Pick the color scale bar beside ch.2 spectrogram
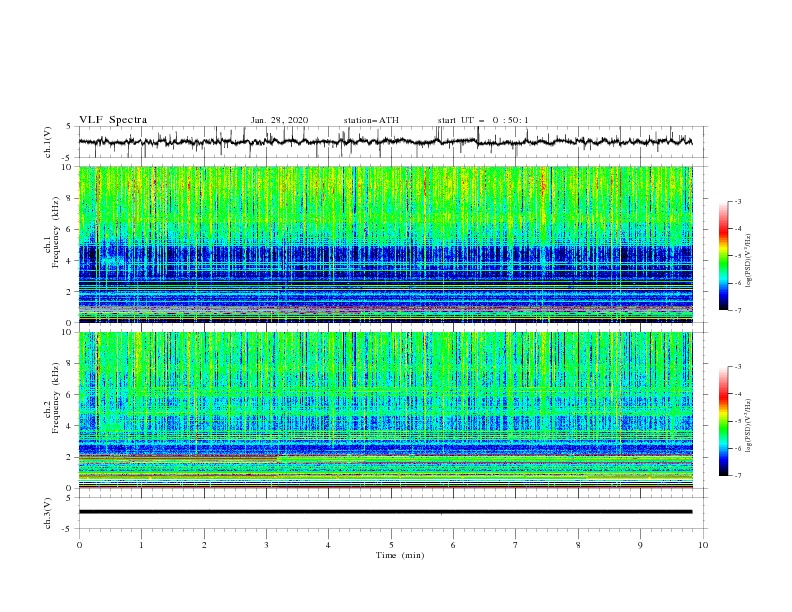The width and height of the screenshot is (792, 612). click(724, 421)
